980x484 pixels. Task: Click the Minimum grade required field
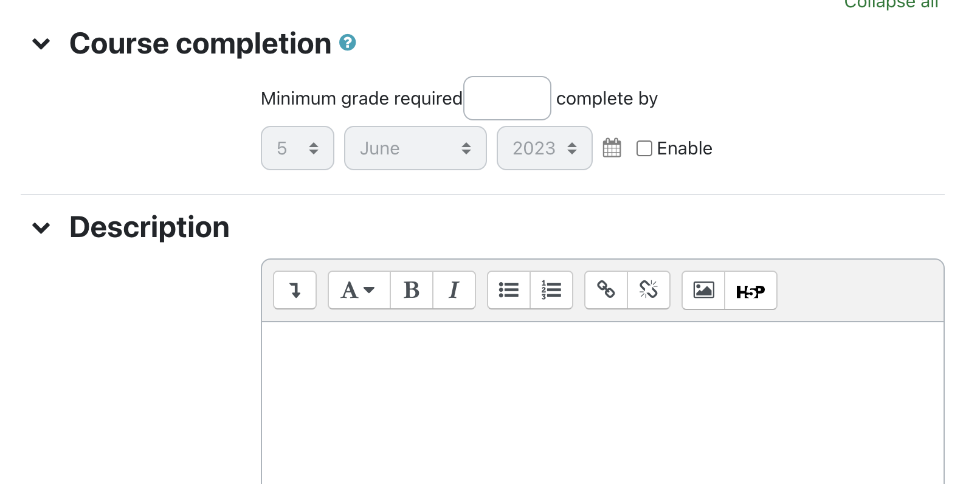click(507, 98)
